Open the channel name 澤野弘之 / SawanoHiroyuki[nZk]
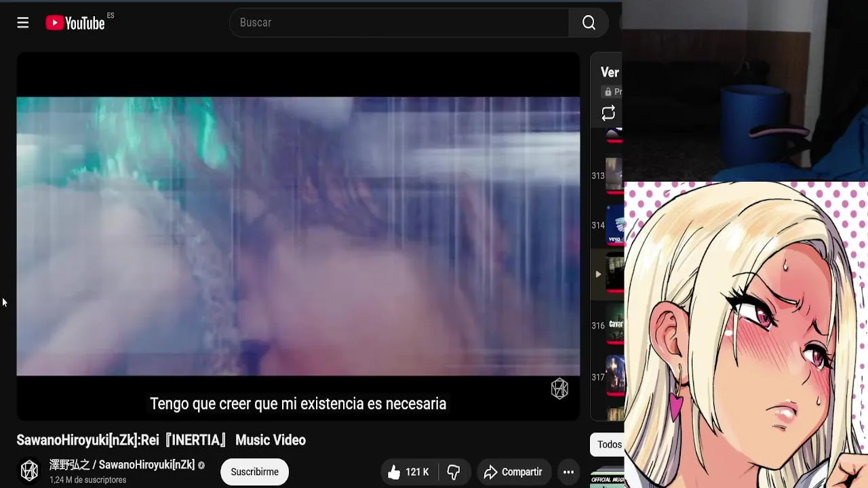This screenshot has height=488, width=868. click(122, 465)
